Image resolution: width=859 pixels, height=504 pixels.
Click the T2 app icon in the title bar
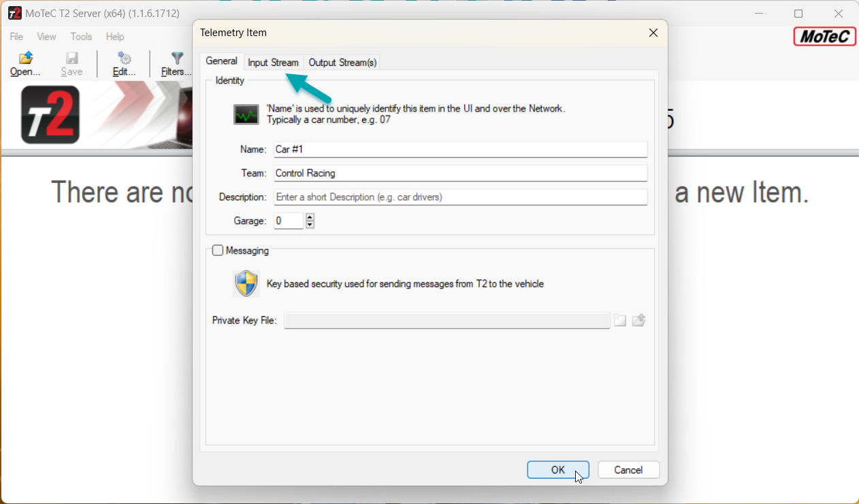tap(15, 14)
